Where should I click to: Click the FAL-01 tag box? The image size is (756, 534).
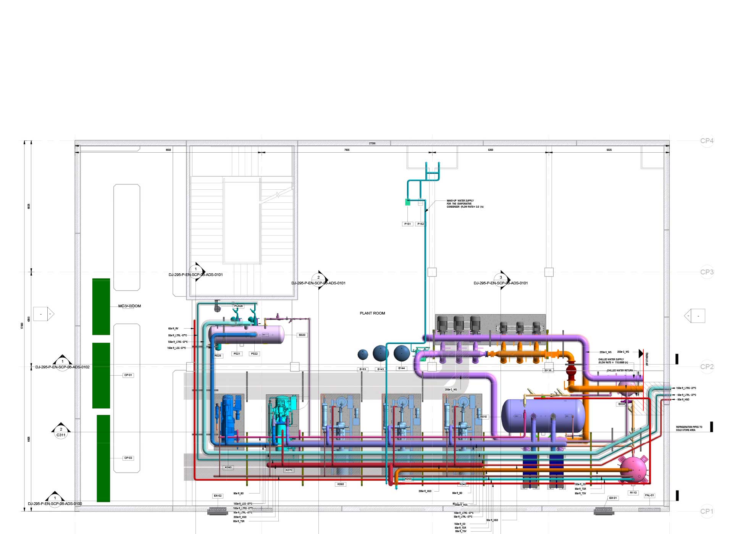coord(649,495)
